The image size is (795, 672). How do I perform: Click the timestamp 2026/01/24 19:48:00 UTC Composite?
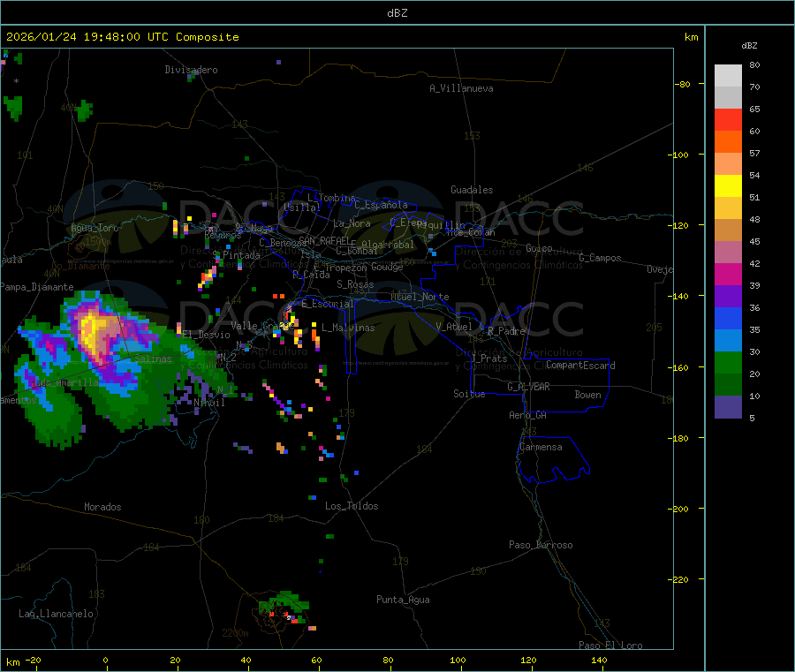[x=122, y=37]
